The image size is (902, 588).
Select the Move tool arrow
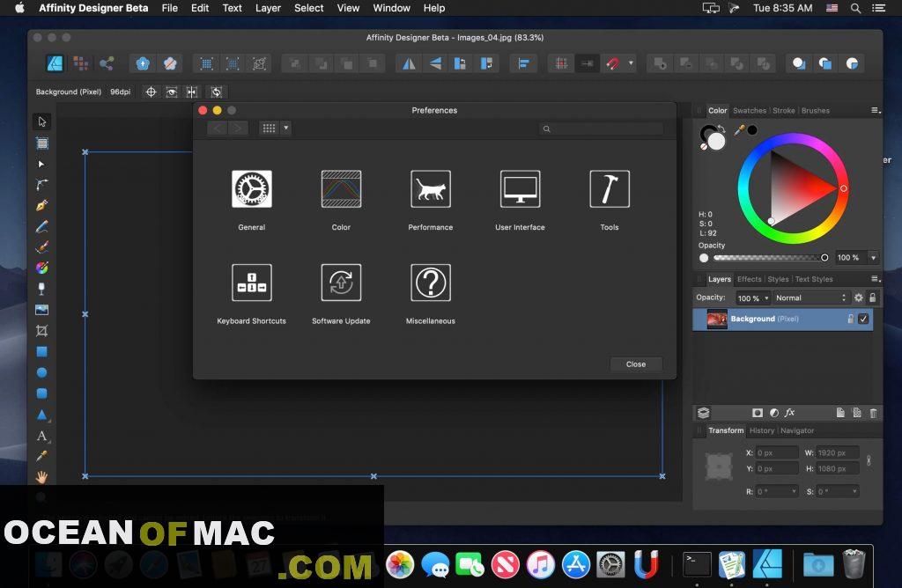(x=41, y=121)
